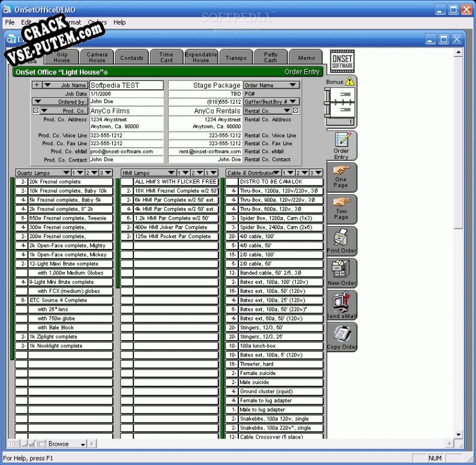Image resolution: width=476 pixels, height=465 pixels.
Task: Switch to the Camera House tab
Action: [97, 57]
